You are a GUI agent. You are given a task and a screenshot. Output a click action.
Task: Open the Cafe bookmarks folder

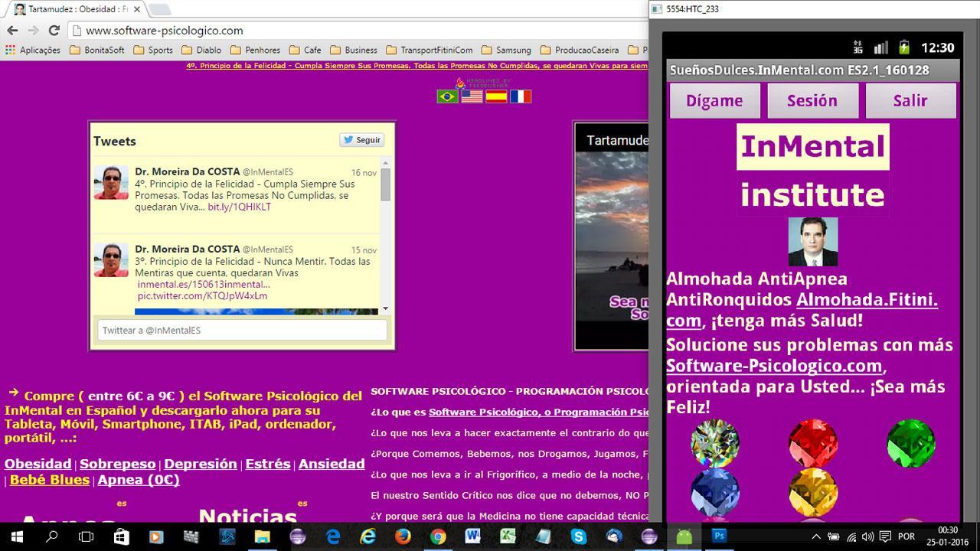point(305,50)
